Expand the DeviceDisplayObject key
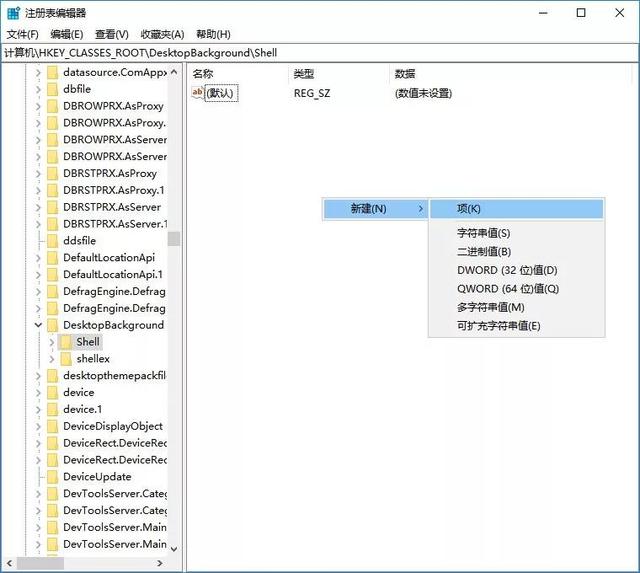Screen dimensions: 640x573 coord(38,426)
